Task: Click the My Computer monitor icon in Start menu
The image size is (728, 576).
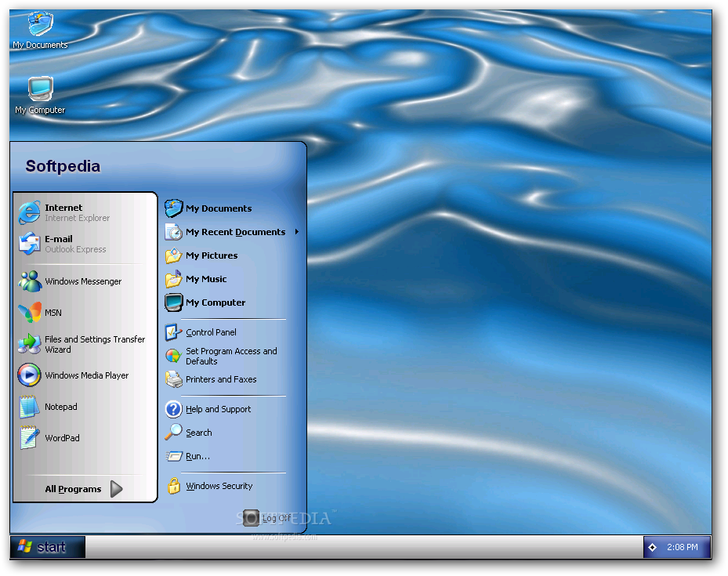Action: pos(174,302)
